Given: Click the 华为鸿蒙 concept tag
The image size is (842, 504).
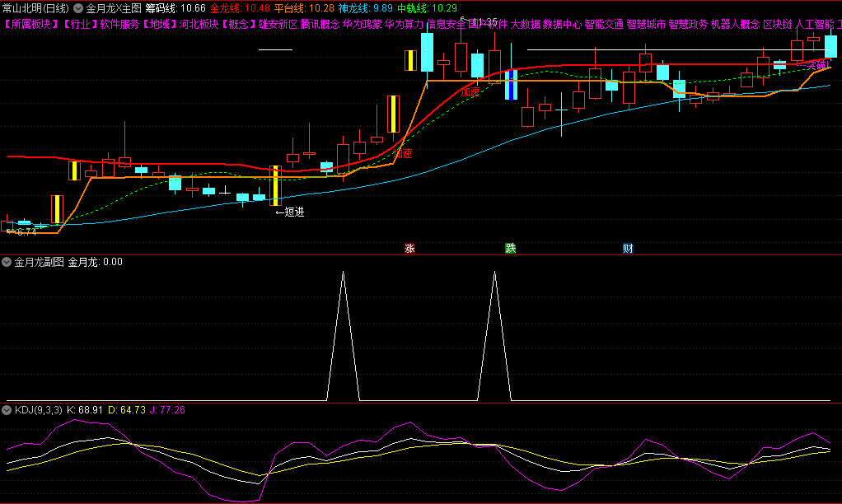Looking at the screenshot, I should (x=363, y=24).
